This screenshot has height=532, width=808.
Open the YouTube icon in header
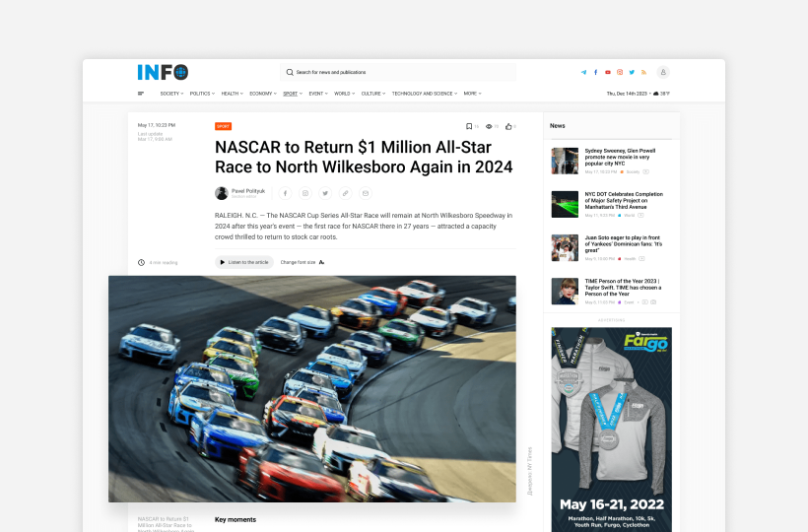click(x=607, y=72)
